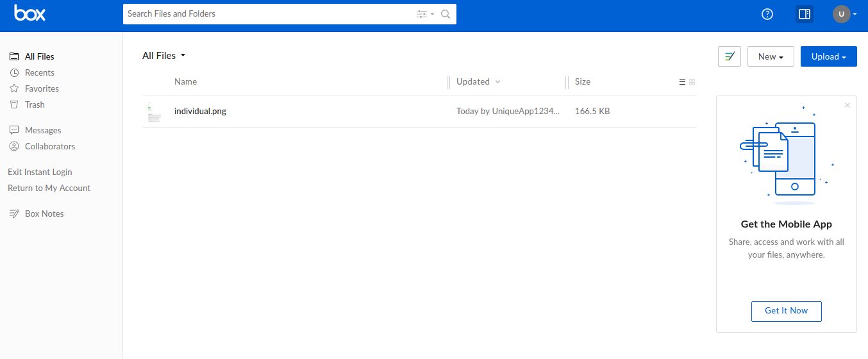Switch to grid view icon

[x=692, y=82]
